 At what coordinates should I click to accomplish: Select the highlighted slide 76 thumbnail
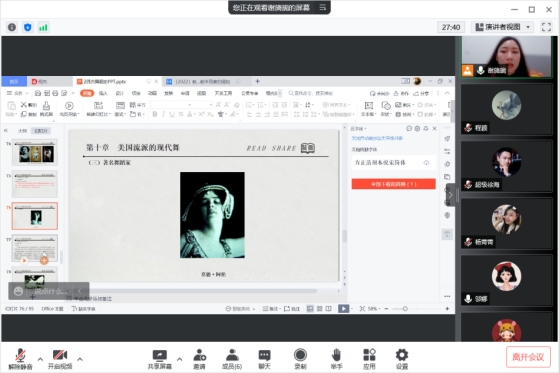(35, 216)
